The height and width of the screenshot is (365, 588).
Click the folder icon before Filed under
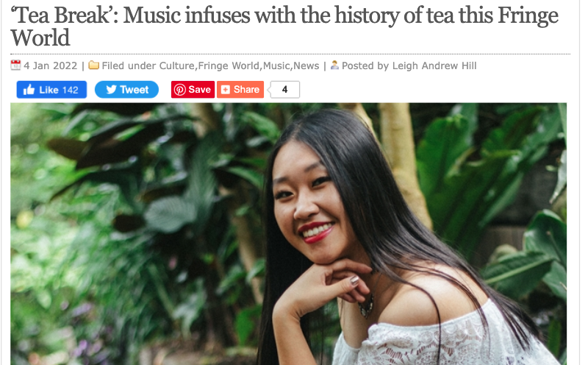coord(94,65)
